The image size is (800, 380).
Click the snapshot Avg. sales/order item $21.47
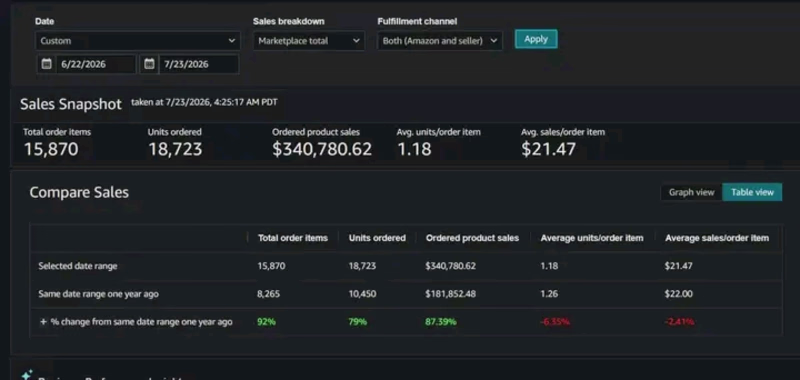(548, 149)
